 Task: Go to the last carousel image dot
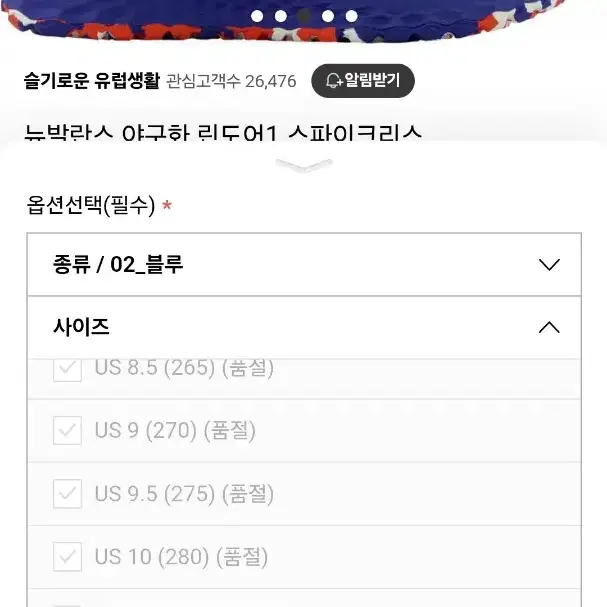[x=352, y=16]
